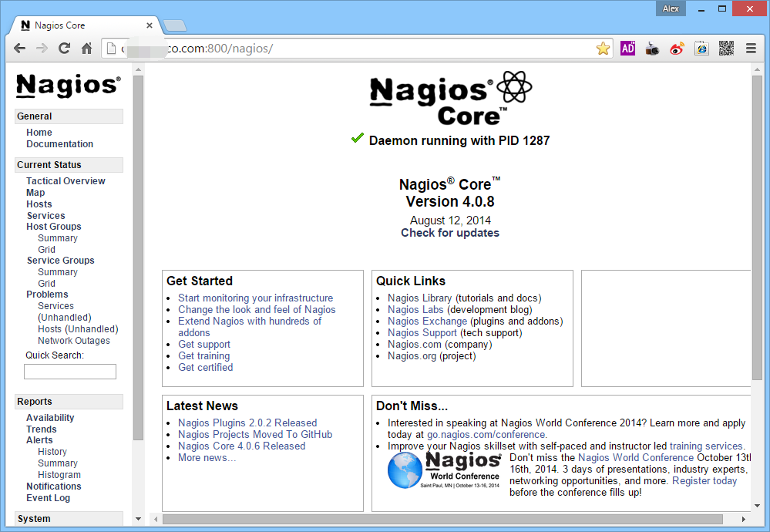Click the Quick Search field
This screenshot has width=770, height=532.
70,372
